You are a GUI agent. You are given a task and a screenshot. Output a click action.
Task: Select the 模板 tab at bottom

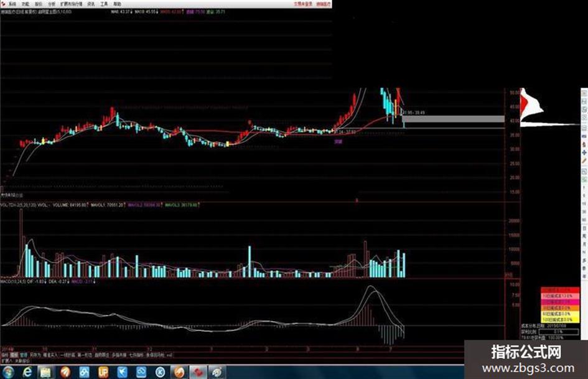pos(14,355)
